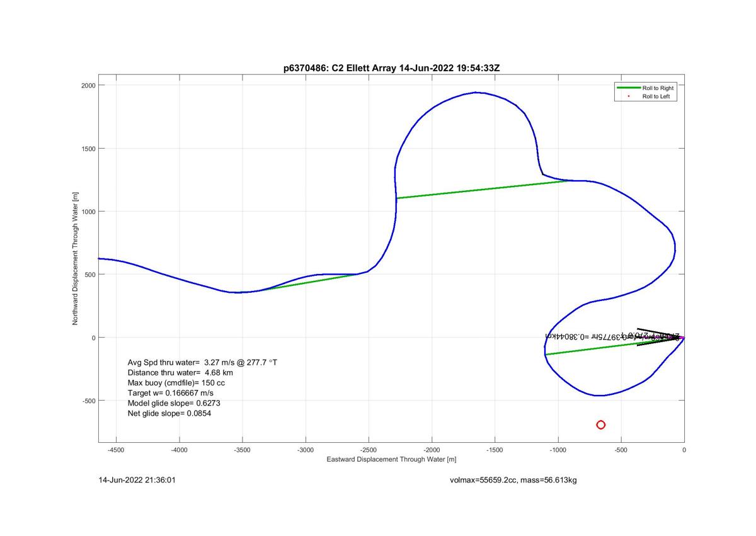This screenshot has width=756, height=536.
Task: Click the 'volmax=55659.2cc, mass=56.613kg' footer text
Action: click(513, 480)
